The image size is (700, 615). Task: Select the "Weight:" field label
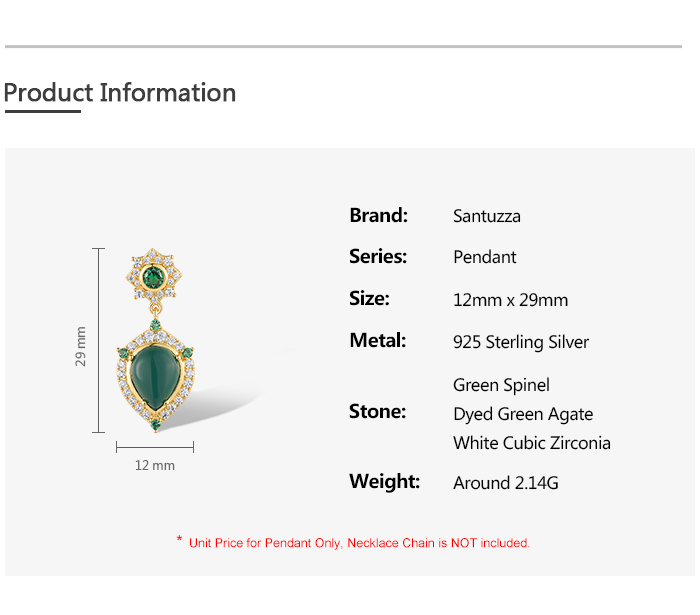pos(384,481)
